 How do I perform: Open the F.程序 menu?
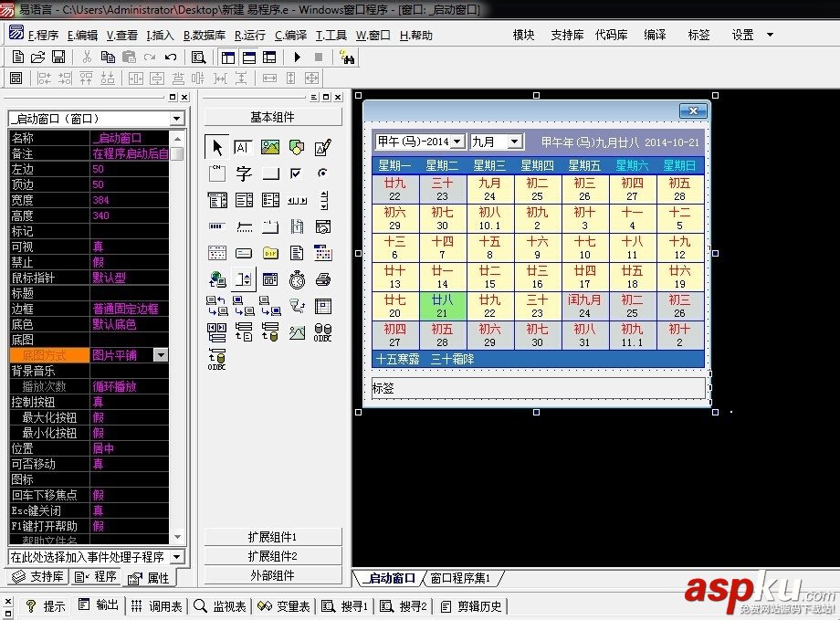coord(43,36)
